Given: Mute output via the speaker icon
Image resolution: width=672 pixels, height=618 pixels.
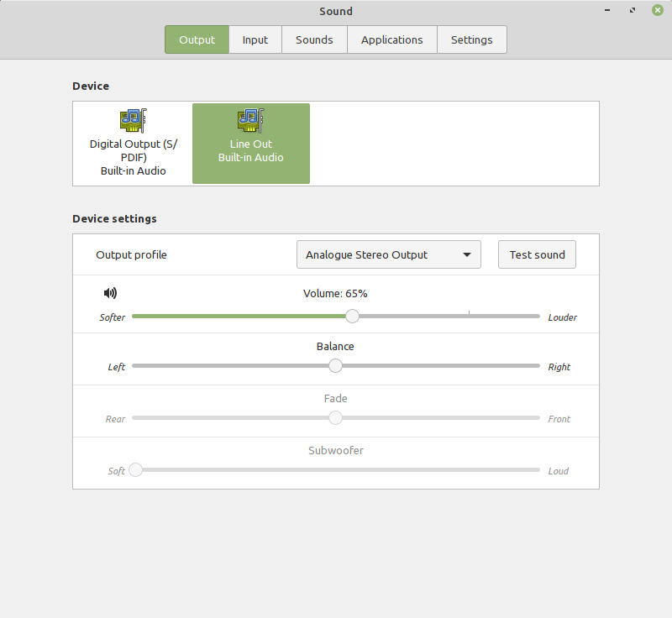Looking at the screenshot, I should (x=110, y=293).
